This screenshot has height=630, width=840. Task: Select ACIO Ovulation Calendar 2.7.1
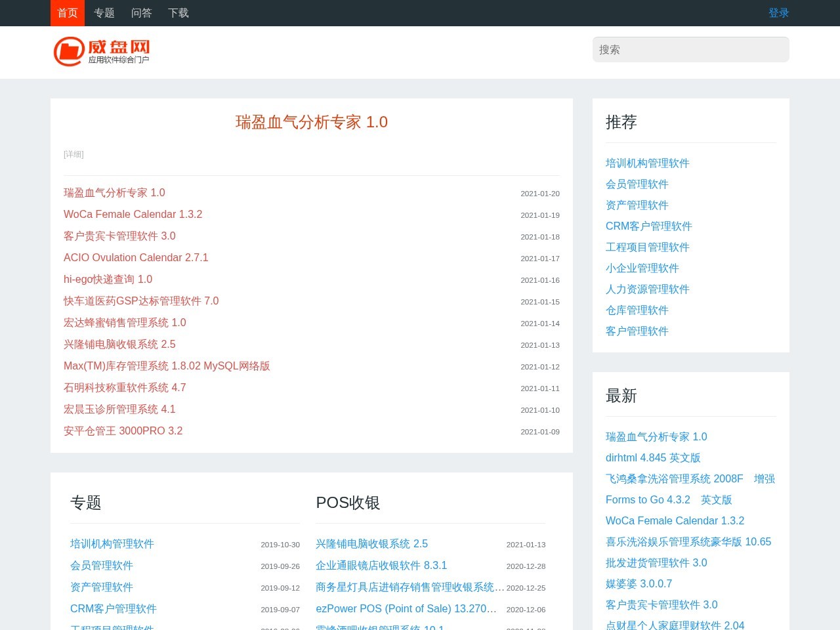[x=136, y=258]
